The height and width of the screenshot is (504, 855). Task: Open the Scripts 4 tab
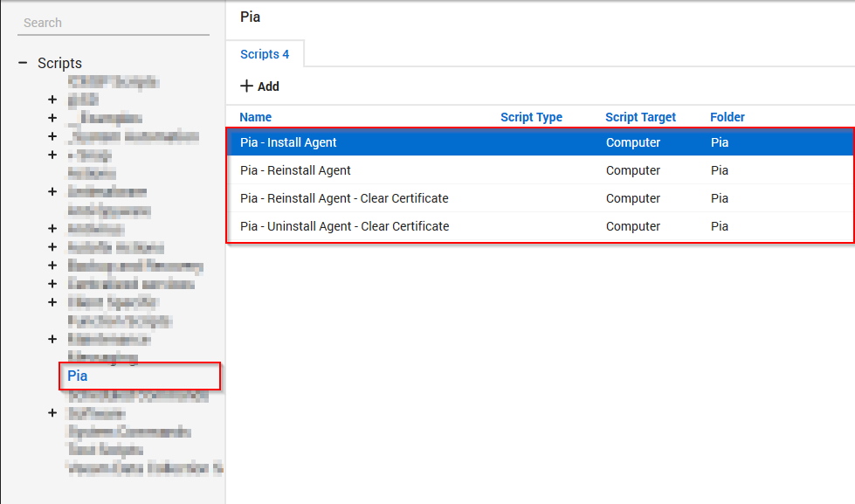(x=265, y=54)
